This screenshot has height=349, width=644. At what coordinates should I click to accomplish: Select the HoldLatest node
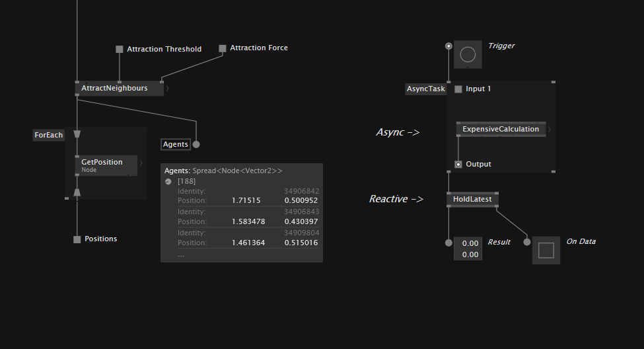point(472,199)
